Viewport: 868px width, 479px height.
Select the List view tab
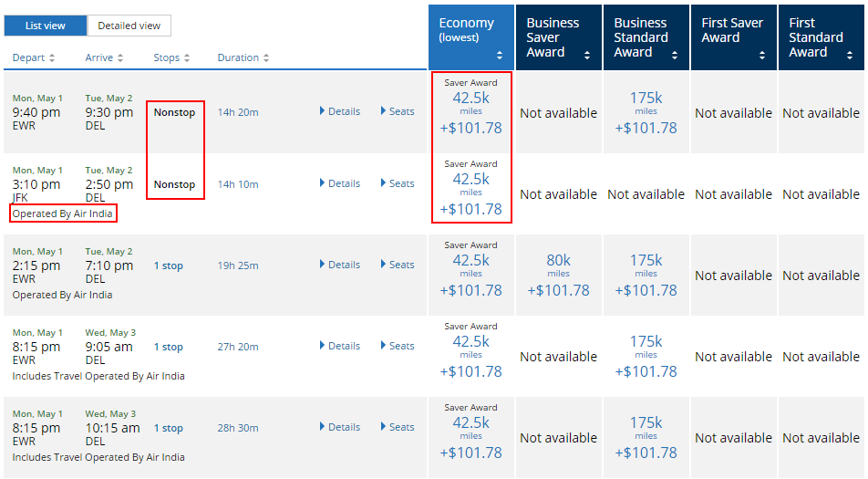46,26
